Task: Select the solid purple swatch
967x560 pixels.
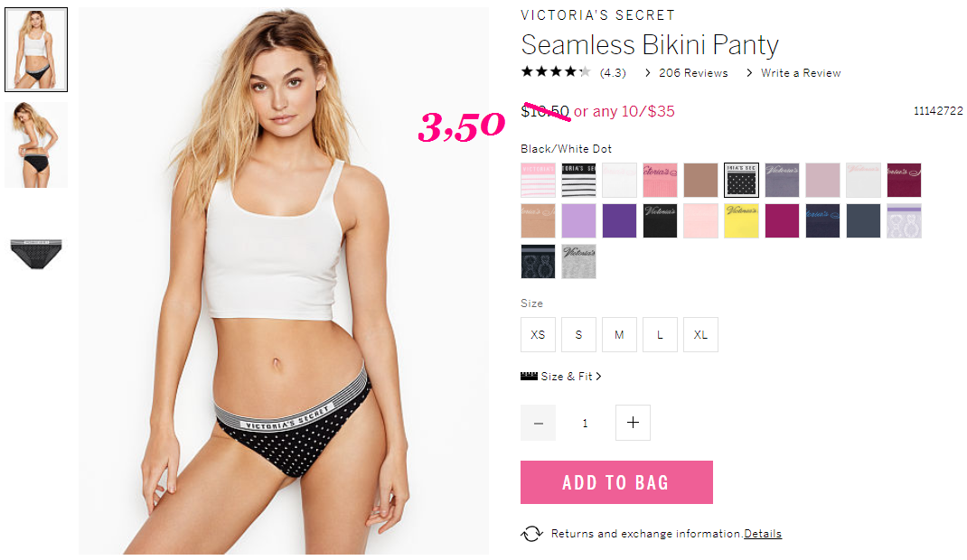Action: point(619,220)
